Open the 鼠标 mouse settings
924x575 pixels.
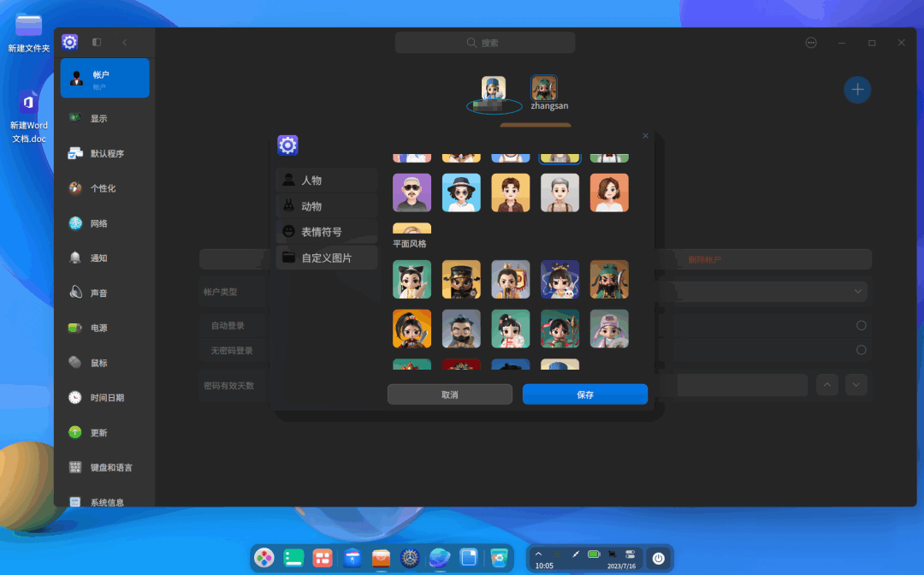[105, 363]
